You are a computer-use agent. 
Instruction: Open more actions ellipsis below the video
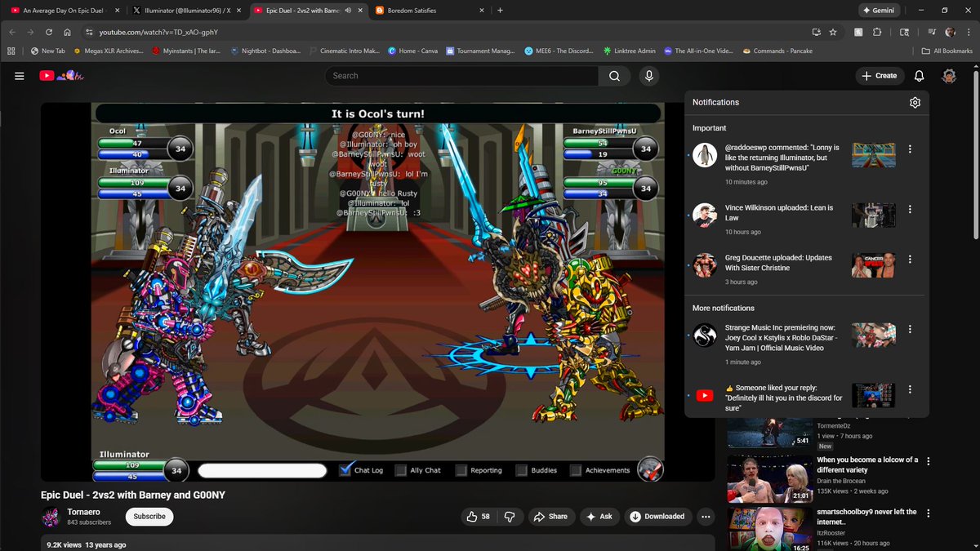tap(706, 516)
